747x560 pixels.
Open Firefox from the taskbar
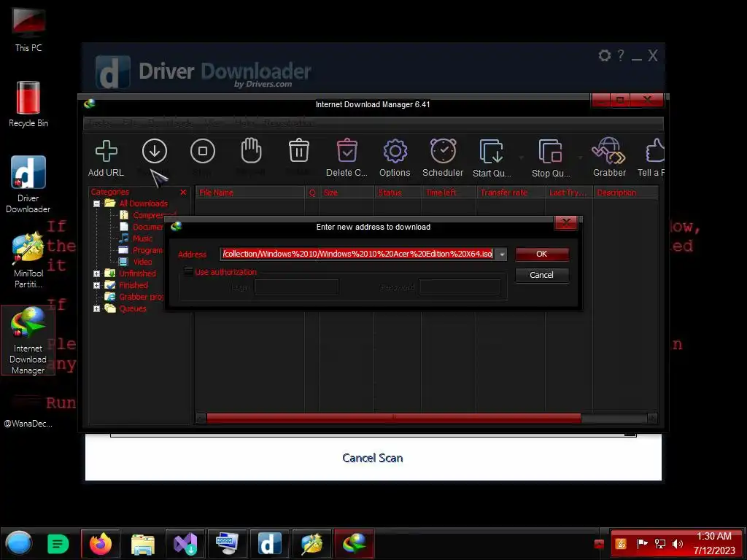point(101,544)
